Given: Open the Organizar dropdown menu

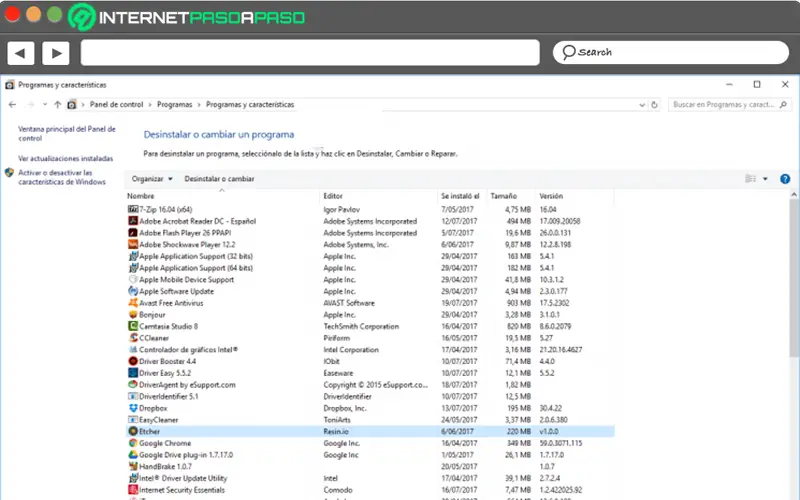Looking at the screenshot, I should pyautogui.click(x=152, y=179).
